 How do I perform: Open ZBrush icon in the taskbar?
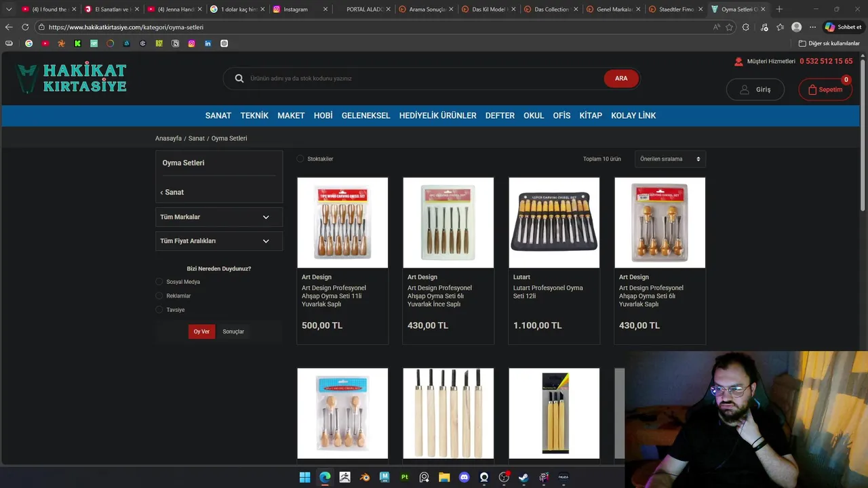click(345, 477)
